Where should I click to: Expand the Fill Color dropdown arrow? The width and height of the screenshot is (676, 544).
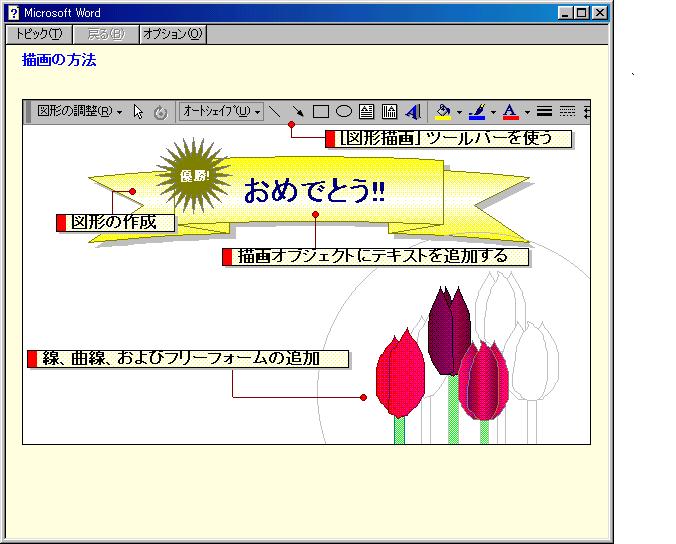(x=460, y=113)
